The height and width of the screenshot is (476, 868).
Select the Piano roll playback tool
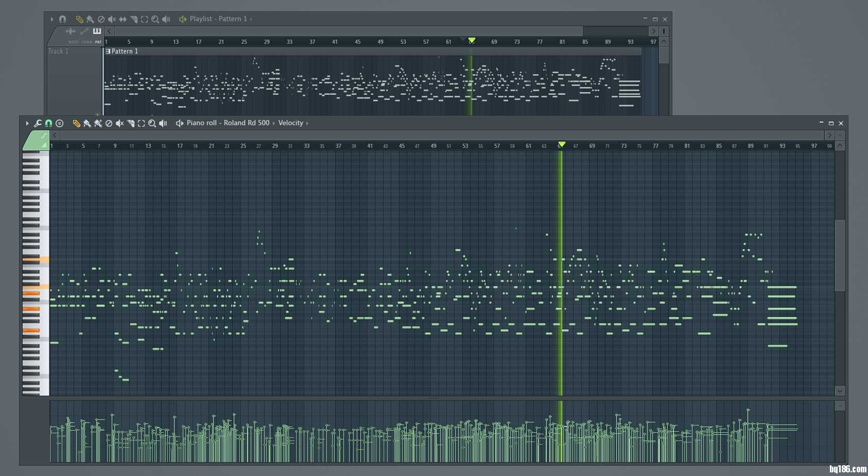pyautogui.click(x=163, y=123)
